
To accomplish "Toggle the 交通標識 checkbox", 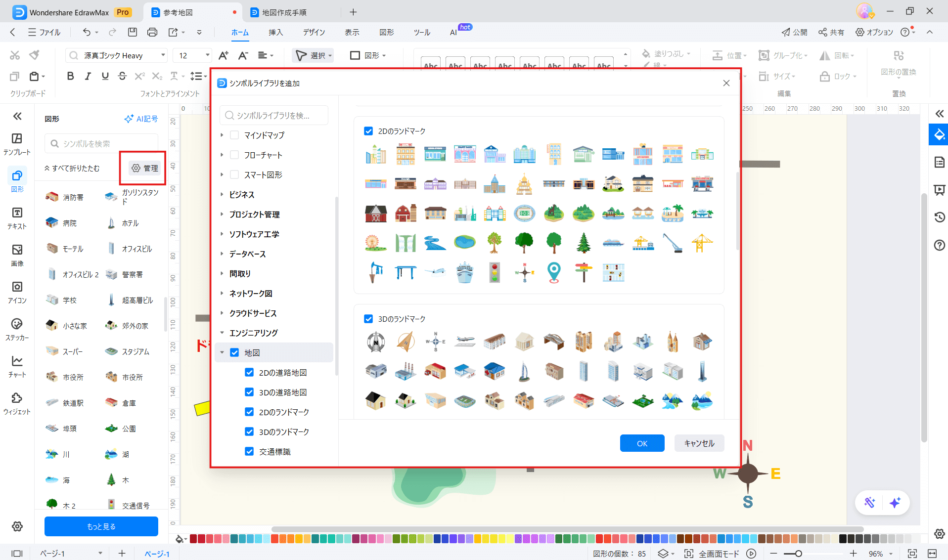I will pos(249,452).
